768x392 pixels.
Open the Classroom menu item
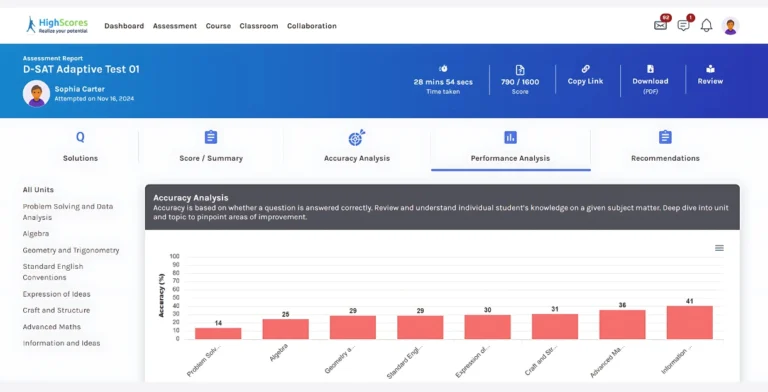click(259, 26)
